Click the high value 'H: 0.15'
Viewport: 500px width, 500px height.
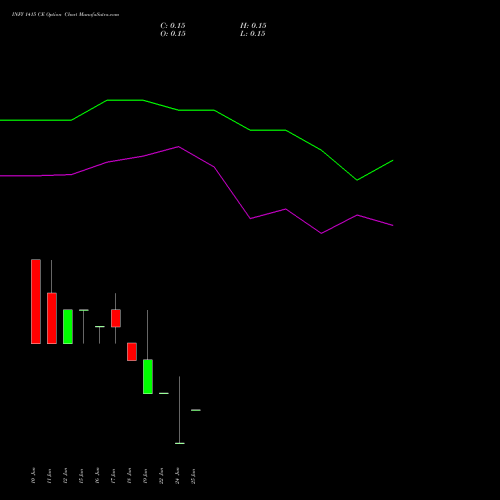tap(253, 26)
